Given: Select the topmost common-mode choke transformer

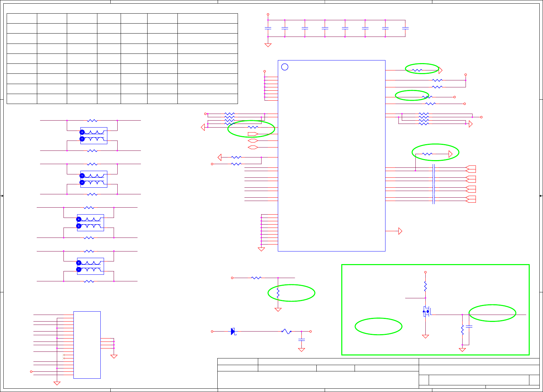Looking at the screenshot, I should tap(94, 136).
